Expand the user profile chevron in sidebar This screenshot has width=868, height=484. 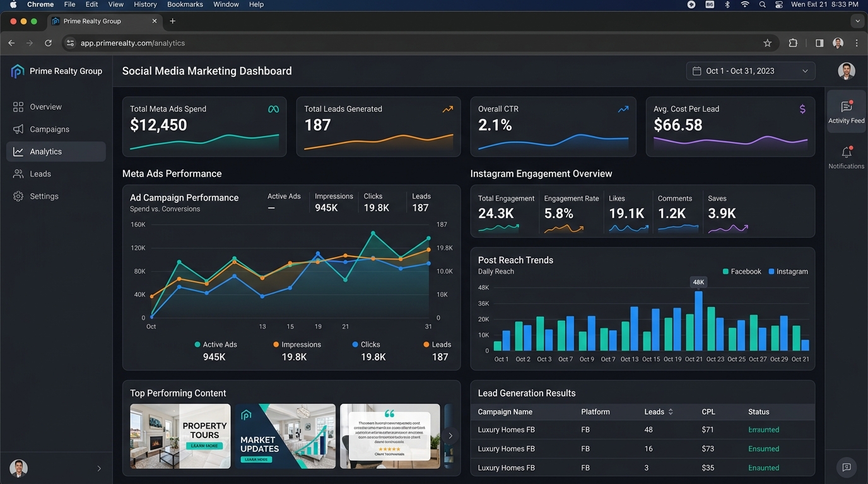tap(99, 468)
